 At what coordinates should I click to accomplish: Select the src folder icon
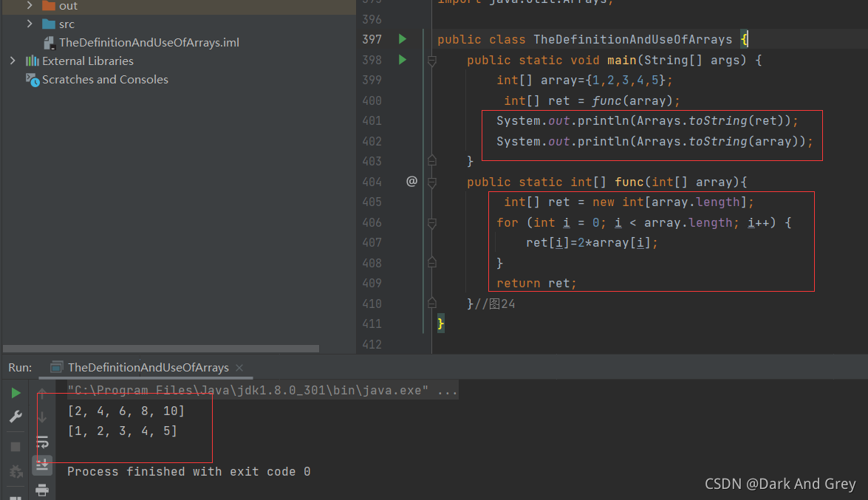(x=49, y=24)
